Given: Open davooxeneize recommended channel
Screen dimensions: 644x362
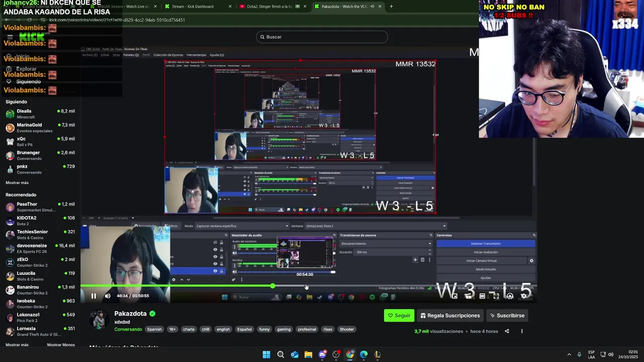Looking at the screenshot, I should pos(40,248).
